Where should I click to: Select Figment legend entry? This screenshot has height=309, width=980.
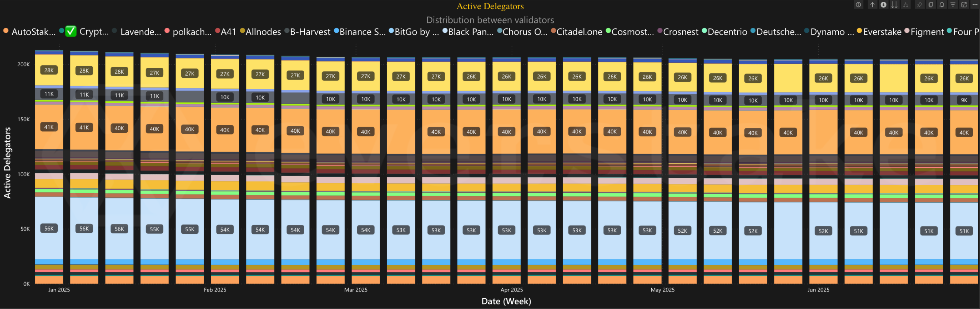pyautogui.click(x=924, y=32)
